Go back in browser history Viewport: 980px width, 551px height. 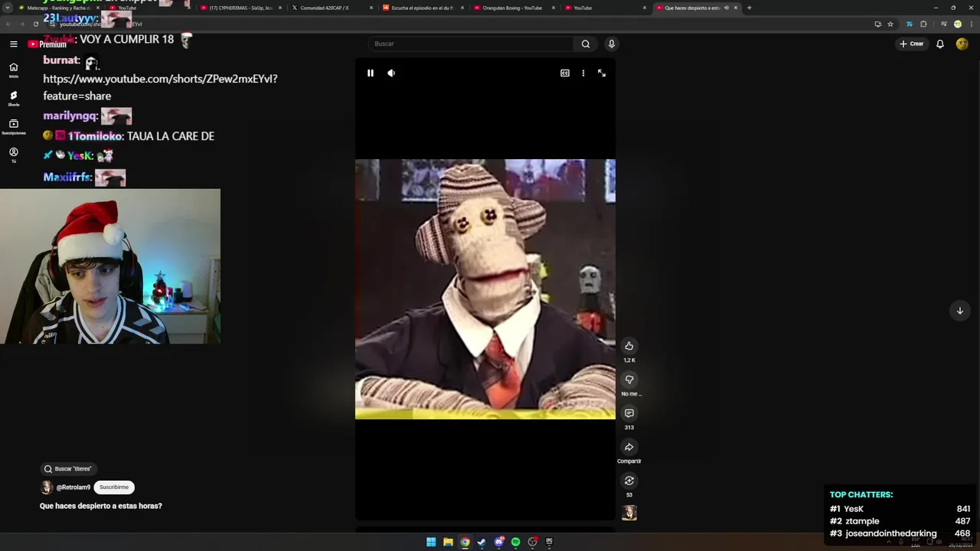[8, 24]
